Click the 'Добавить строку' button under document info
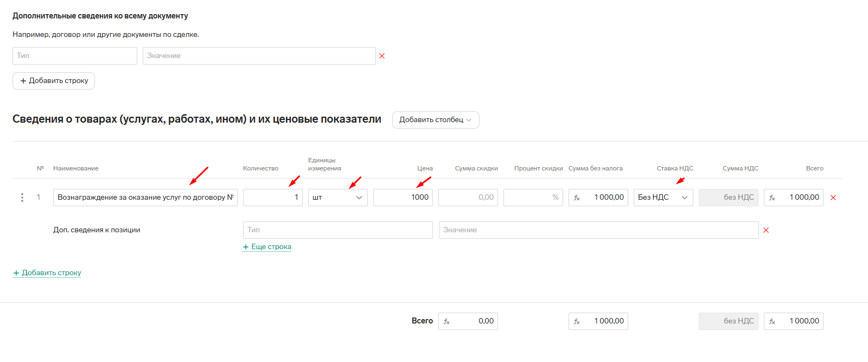 (x=54, y=81)
